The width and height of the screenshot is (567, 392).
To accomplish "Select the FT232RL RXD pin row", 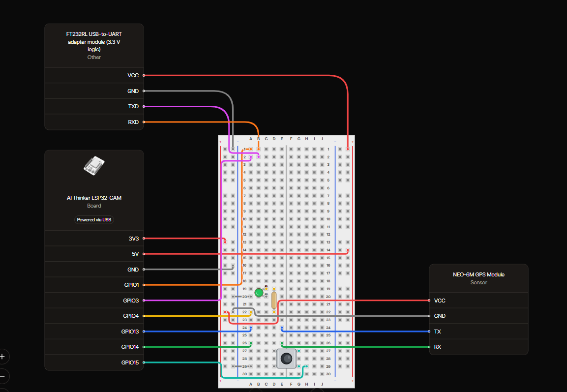I will (94, 122).
